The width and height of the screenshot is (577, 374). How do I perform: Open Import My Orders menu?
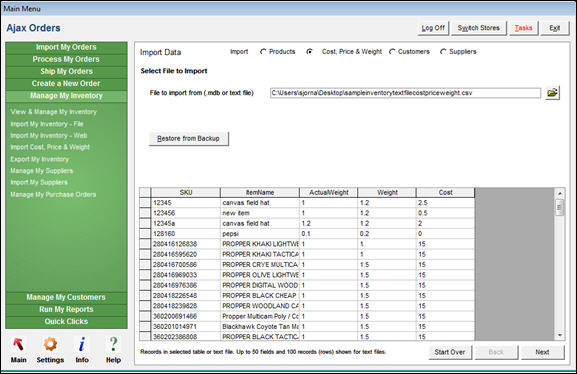[x=66, y=47]
